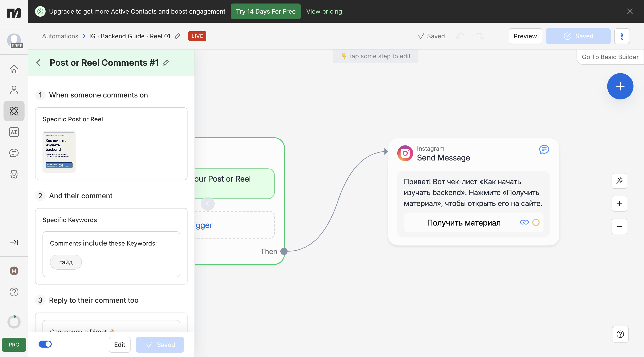Open the Automations breadcrumb
The width and height of the screenshot is (644, 357).
click(60, 36)
